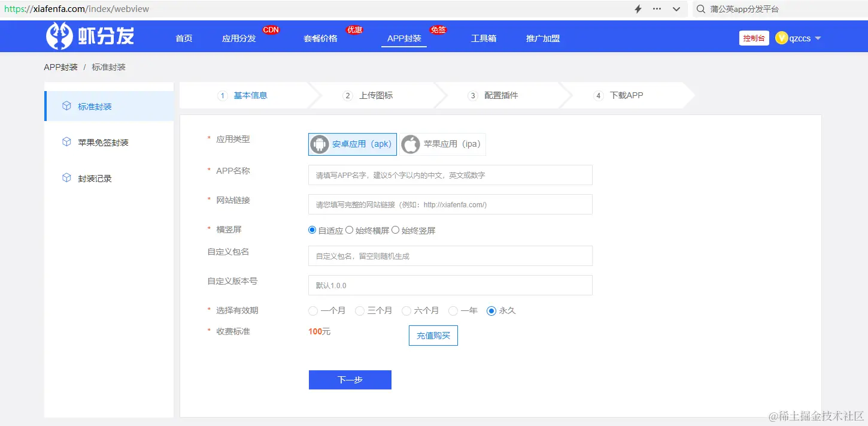Viewport: 868px width, 426px height.
Task: Click APP封装 breadcrumb link
Action: 61,67
